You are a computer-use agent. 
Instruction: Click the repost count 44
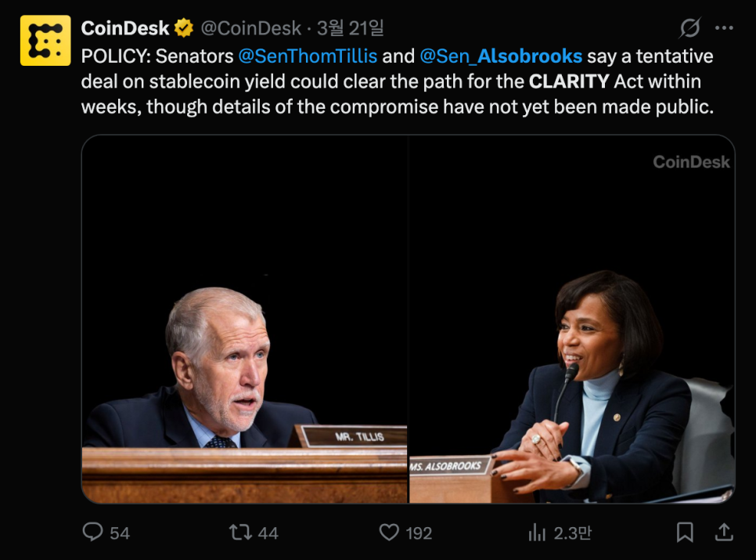tap(268, 533)
